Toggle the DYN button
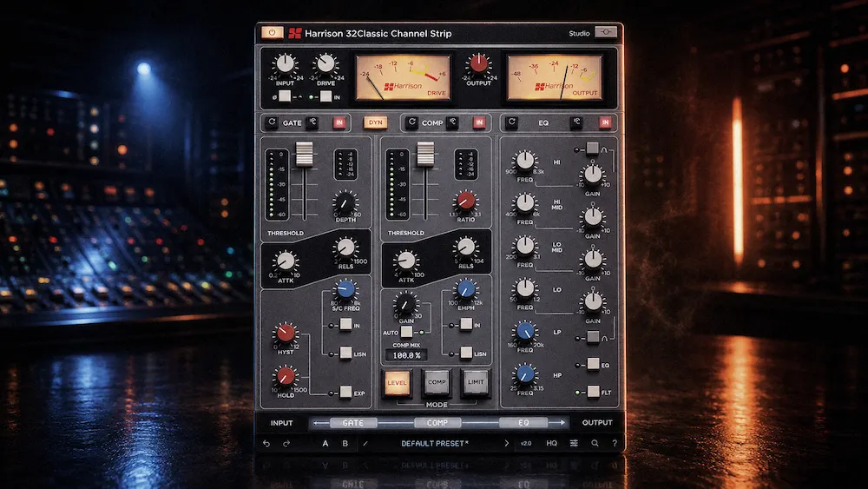 click(x=375, y=122)
